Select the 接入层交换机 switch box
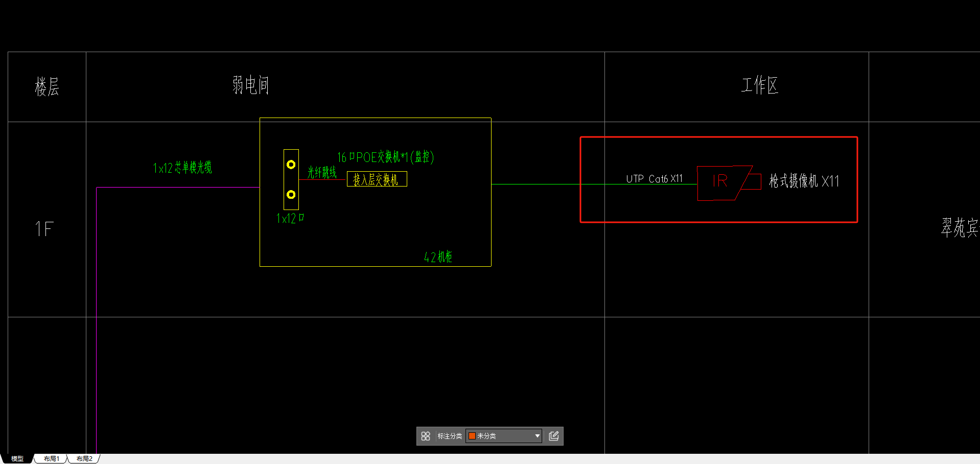 point(377,179)
